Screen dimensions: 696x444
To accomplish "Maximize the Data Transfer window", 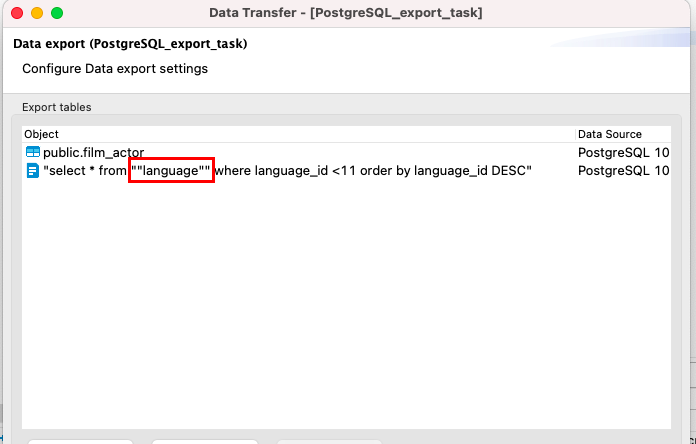I will (x=57, y=13).
